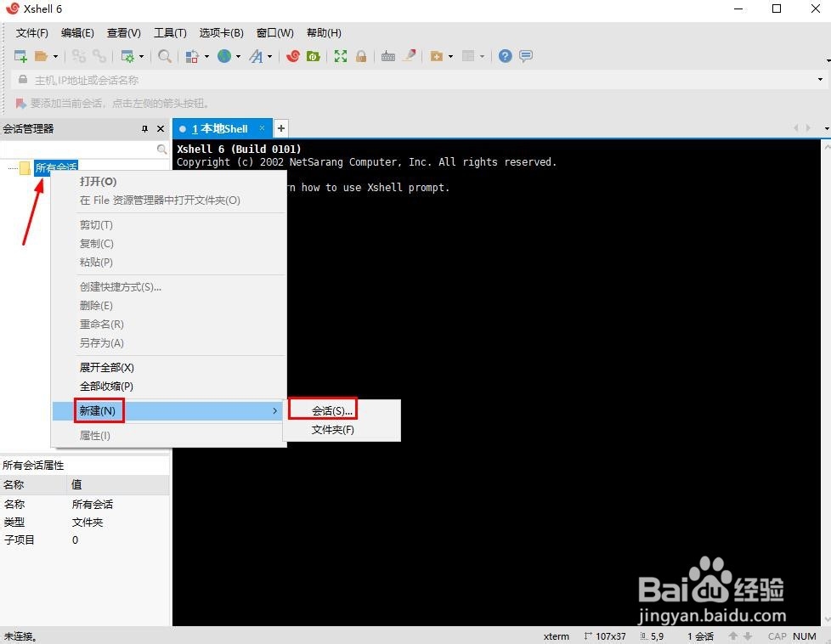This screenshot has width=831, height=644.
Task: Click the terminal vertical scrollbar
Action: coord(826,382)
